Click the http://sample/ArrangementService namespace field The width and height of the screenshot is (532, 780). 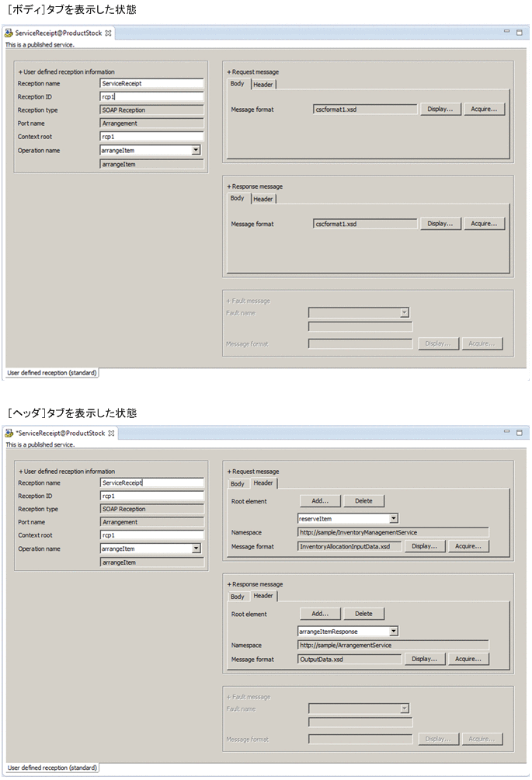point(393,645)
